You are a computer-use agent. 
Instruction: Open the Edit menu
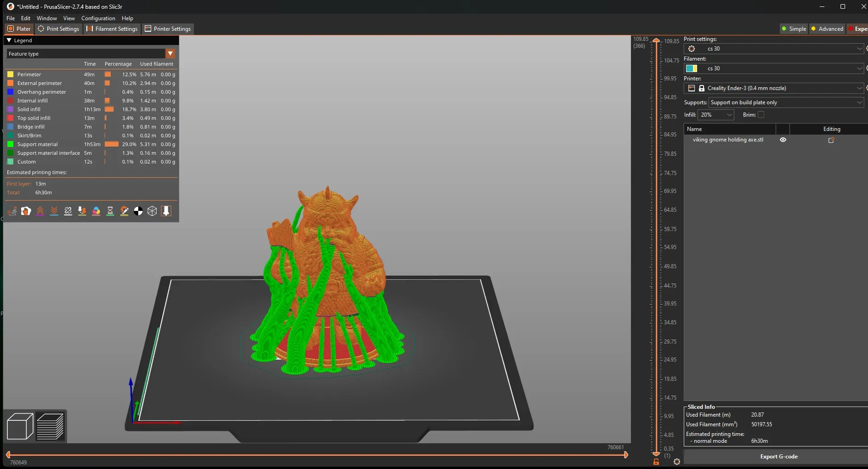click(x=26, y=18)
